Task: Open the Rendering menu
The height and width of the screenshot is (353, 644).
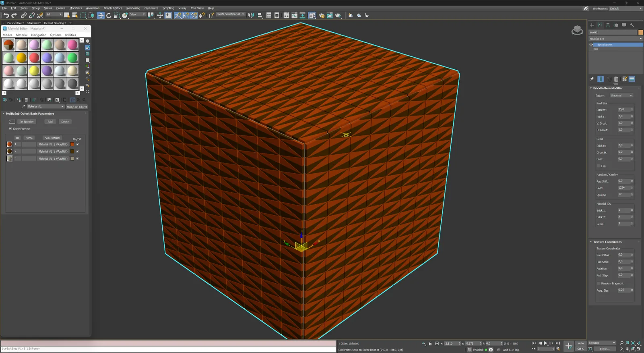Action: 133,8
